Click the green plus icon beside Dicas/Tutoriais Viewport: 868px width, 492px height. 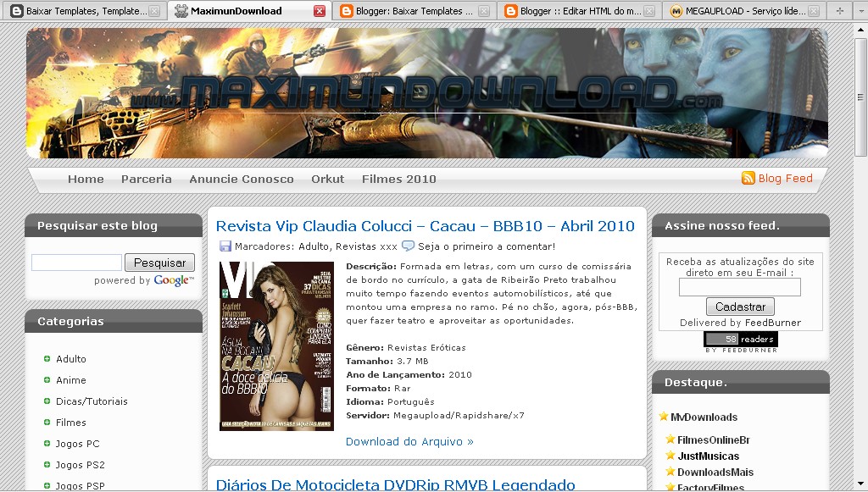click(x=47, y=401)
